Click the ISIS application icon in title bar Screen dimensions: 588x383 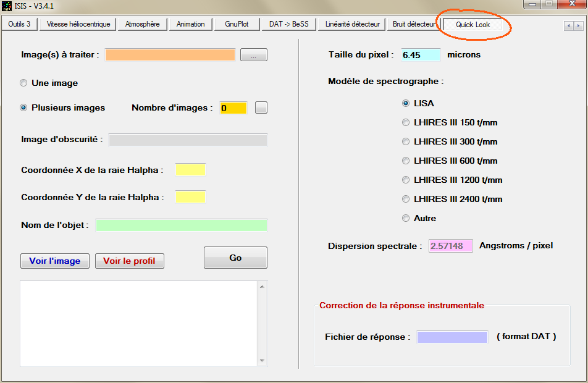tap(7, 6)
